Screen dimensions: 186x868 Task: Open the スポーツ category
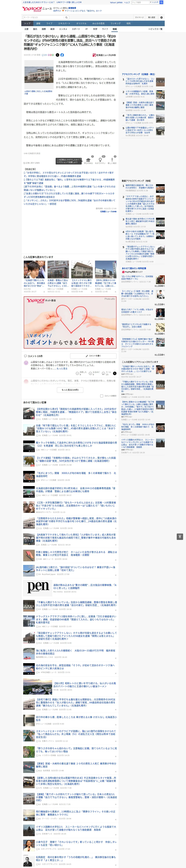coord(76,29)
